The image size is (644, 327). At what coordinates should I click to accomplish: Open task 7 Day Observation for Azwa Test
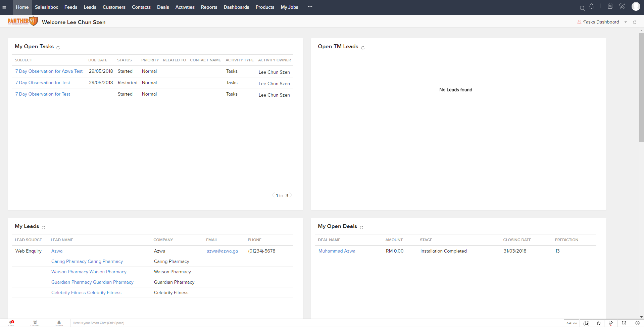[x=49, y=71]
